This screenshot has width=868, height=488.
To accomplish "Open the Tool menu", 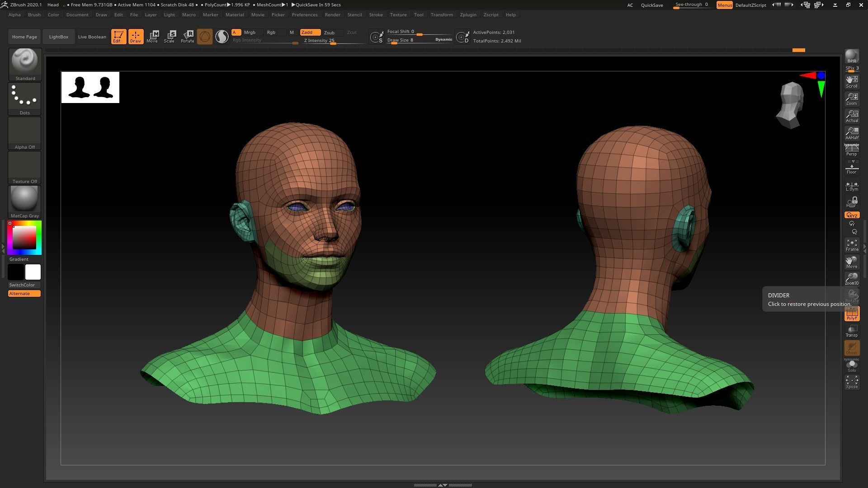I will (x=419, y=14).
